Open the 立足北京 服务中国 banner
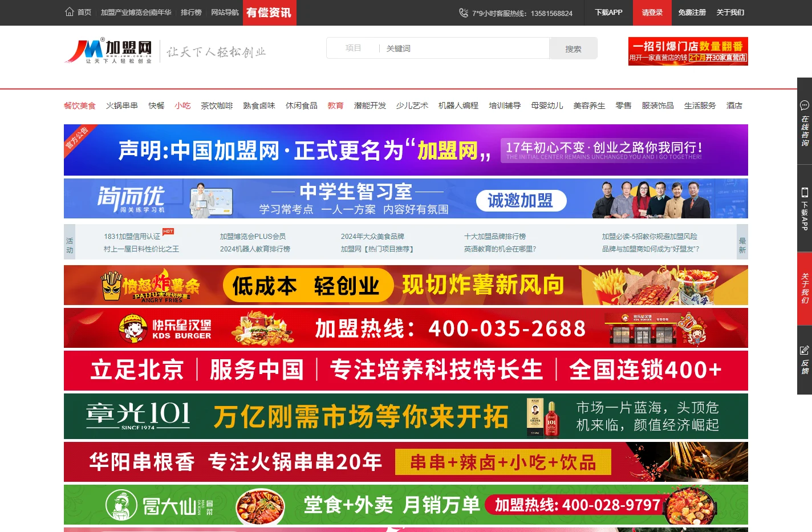Screen dimensions: 812x532 tap(406, 371)
